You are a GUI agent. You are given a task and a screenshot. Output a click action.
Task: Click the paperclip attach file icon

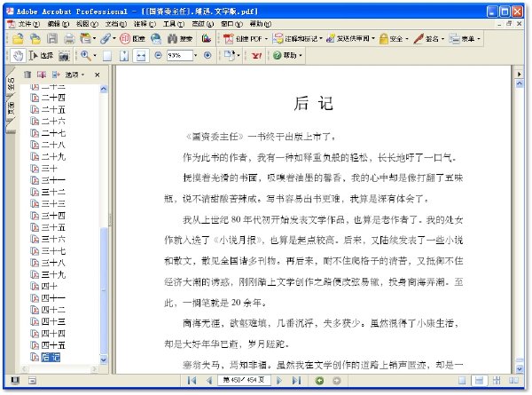tap(106, 39)
